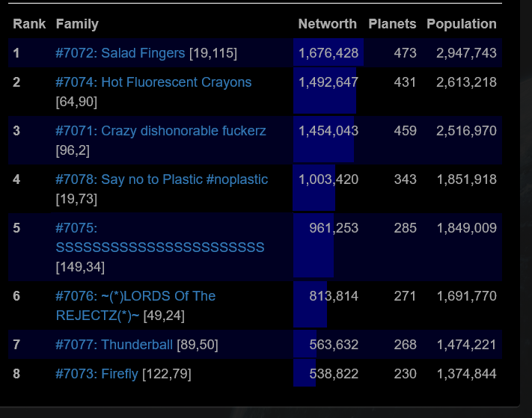The image size is (532, 418).
Task: Click the Family column header
Action: click(x=77, y=24)
